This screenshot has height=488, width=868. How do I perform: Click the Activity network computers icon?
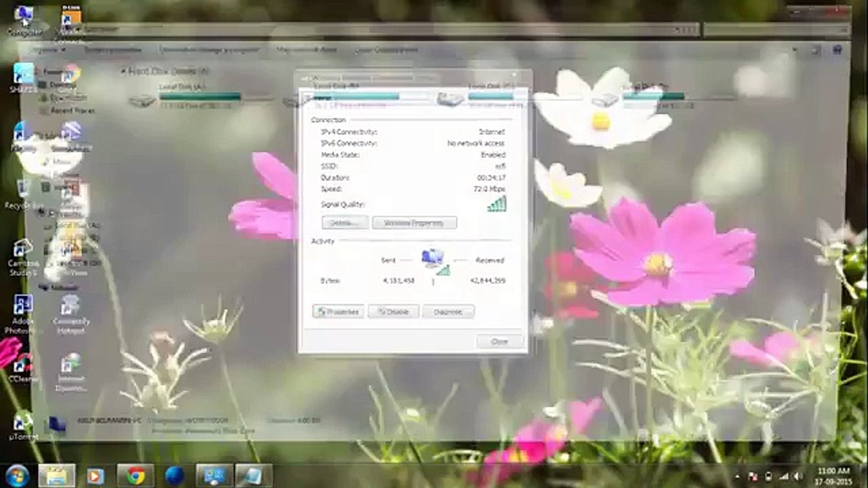click(x=434, y=261)
